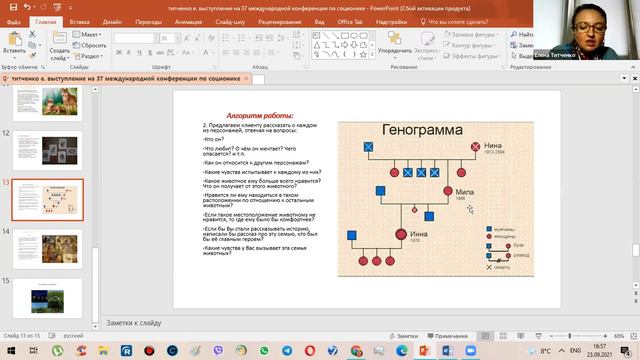Image resolution: width=640 pixels, height=360 pixels.
Task: Open the Файл (File) tab
Action: (13, 22)
